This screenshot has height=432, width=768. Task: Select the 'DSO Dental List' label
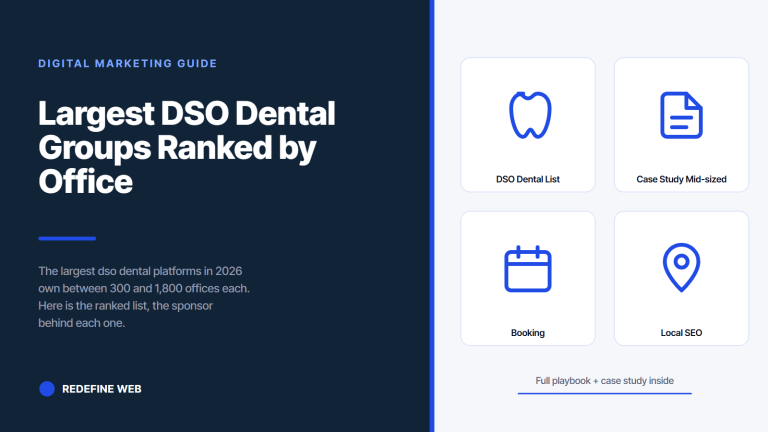528,179
